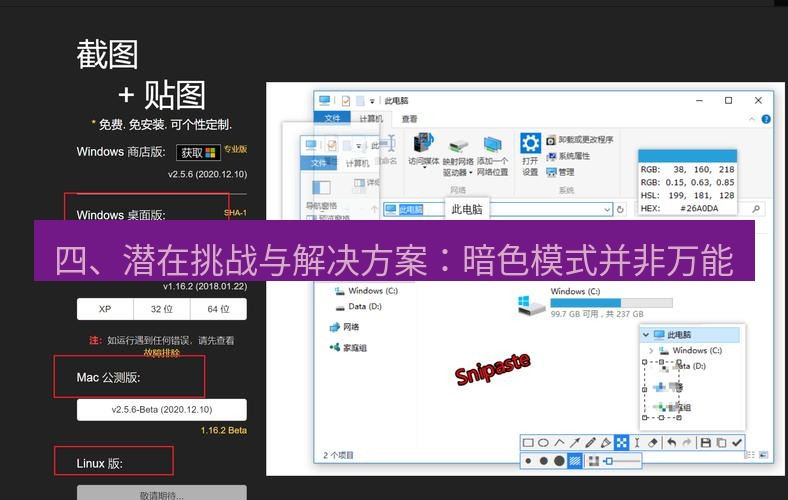Open the 文件 ribbon tab
The image size is (788, 500).
[332, 118]
